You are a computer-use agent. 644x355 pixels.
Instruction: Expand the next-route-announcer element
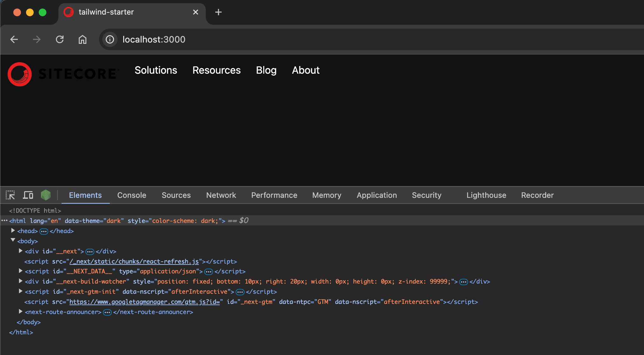(x=21, y=311)
